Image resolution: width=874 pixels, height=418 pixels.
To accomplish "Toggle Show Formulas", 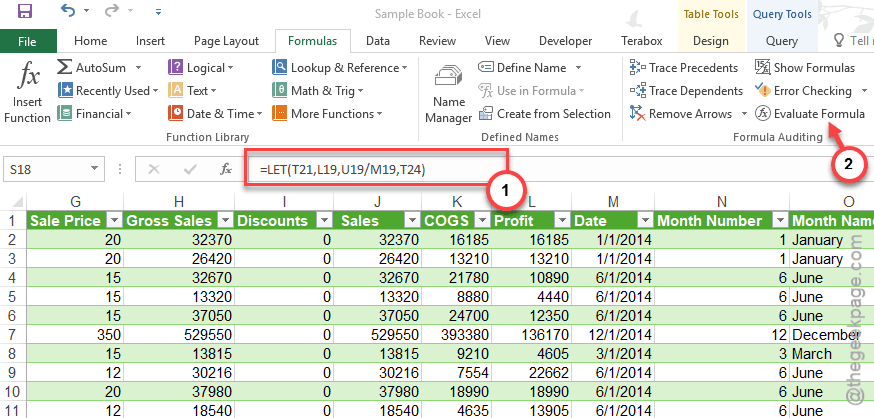I will (806, 67).
